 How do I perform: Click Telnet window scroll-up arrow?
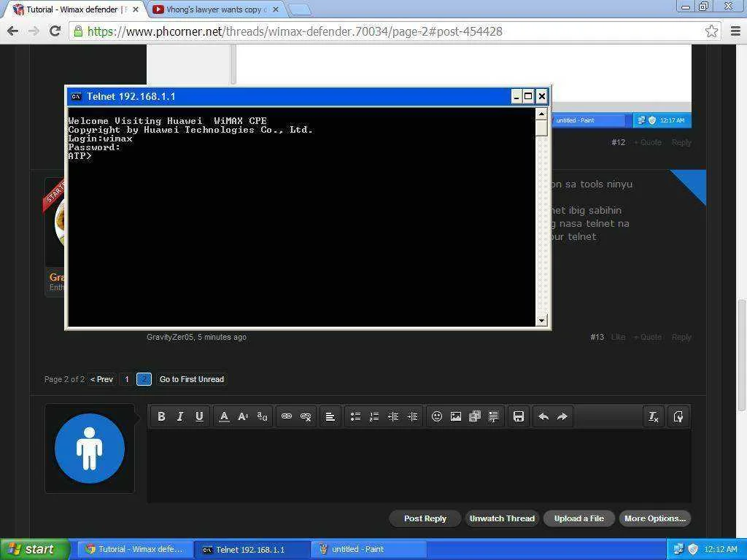tap(541, 113)
